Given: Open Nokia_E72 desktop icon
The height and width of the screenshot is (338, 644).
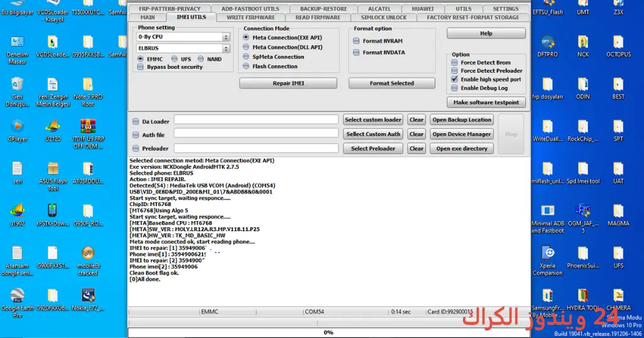Looking at the screenshot, I should (88, 300).
